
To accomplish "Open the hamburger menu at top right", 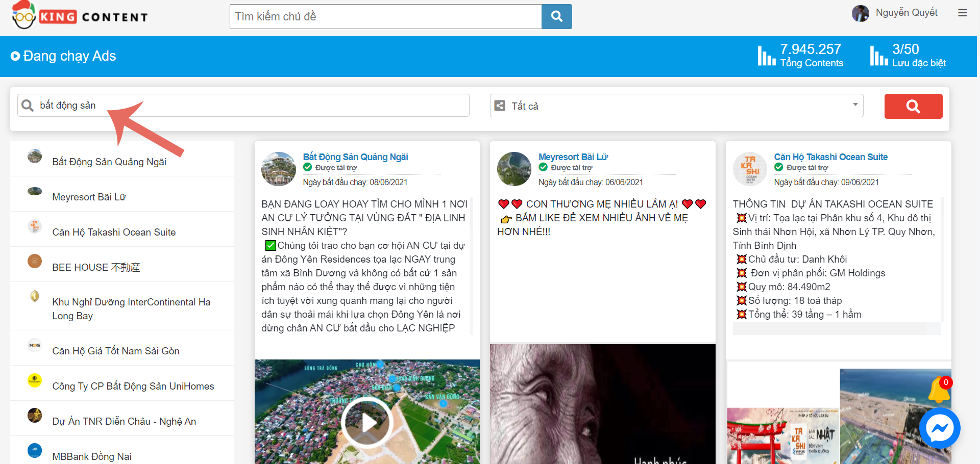I will (963, 13).
